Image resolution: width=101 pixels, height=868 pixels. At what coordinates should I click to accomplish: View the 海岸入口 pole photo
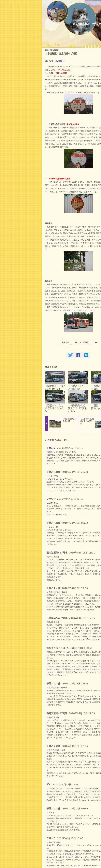click(78, 203)
